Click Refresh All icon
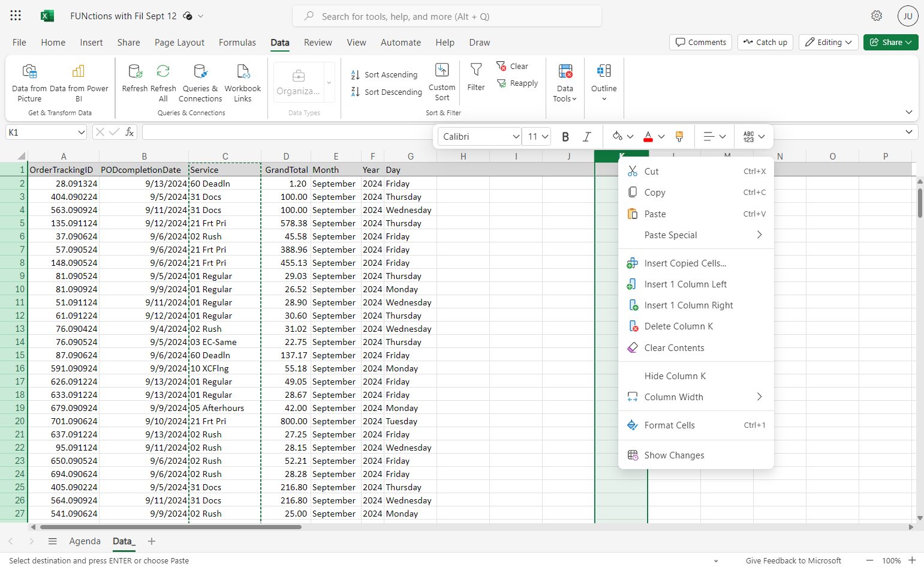Viewport: 924px width, 567px height. [163, 83]
